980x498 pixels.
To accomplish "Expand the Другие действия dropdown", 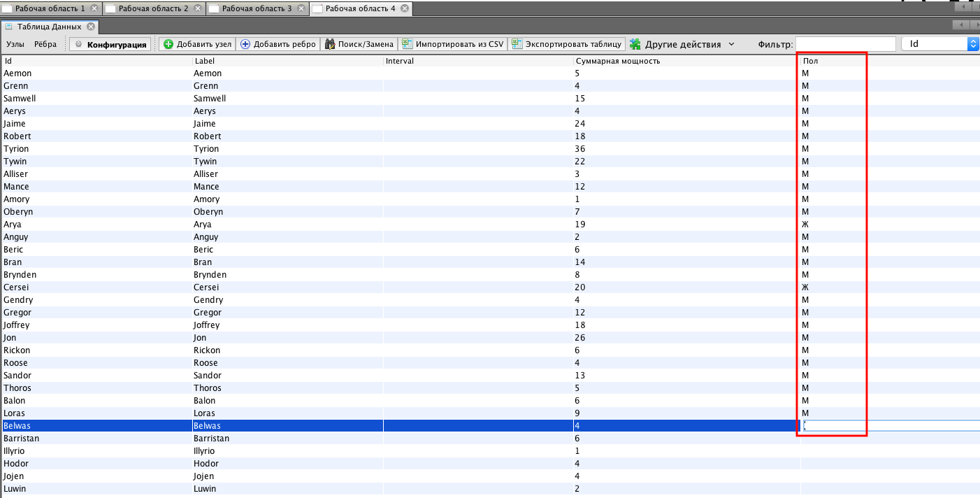I will (x=682, y=44).
